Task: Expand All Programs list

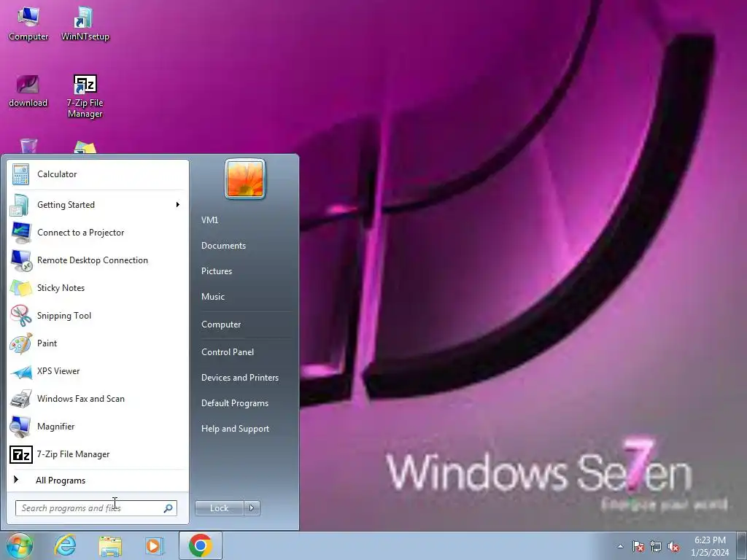Action: coord(98,481)
